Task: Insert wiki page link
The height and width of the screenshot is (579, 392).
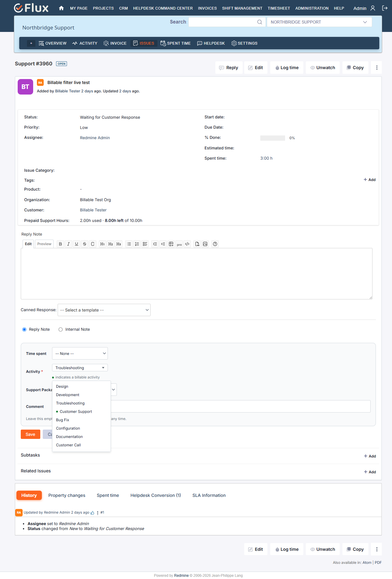Action: (x=197, y=244)
